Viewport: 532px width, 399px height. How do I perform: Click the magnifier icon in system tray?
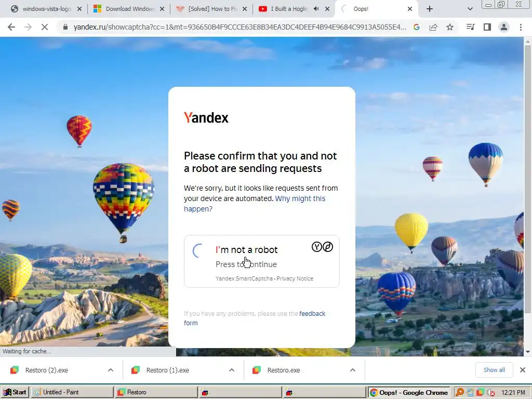coord(460,392)
